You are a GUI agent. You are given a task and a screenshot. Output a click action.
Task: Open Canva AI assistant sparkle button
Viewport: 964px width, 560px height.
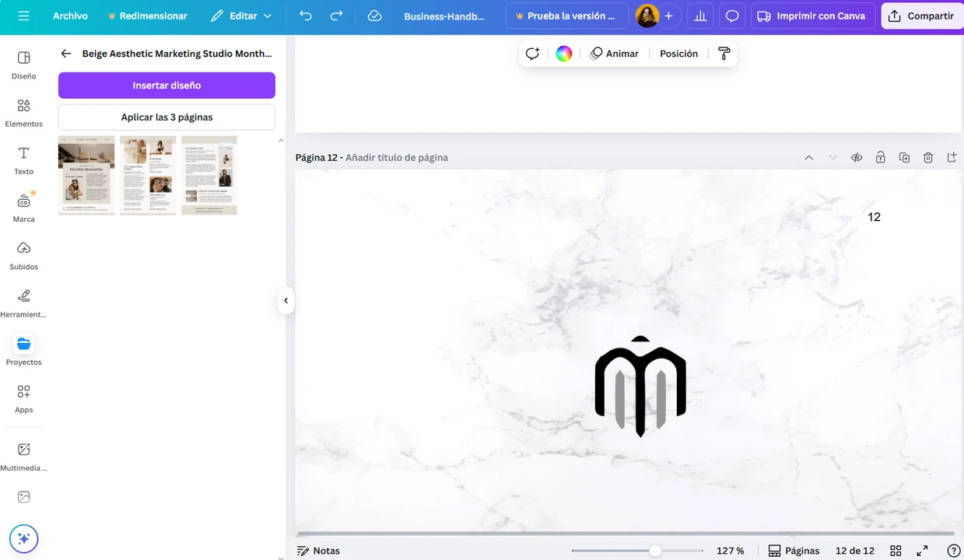point(23,538)
